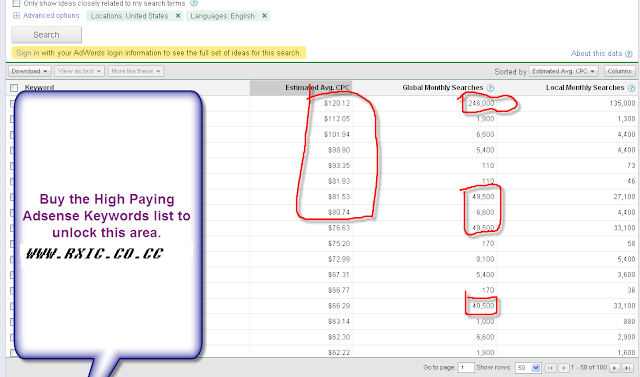Click the Columns button
Image resolution: width=640 pixels, height=377 pixels.
[620, 71]
